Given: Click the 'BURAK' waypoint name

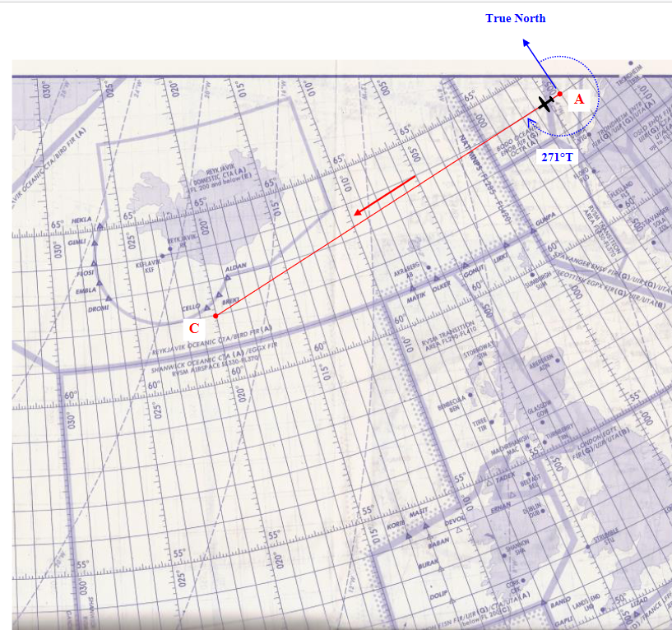Looking at the screenshot, I should (x=429, y=564).
